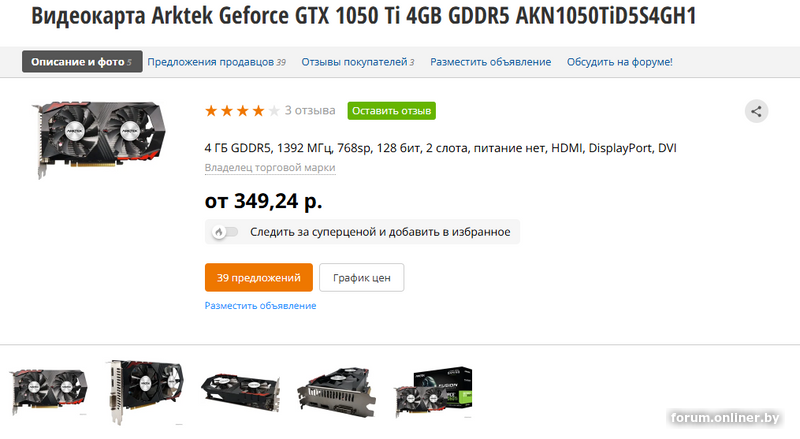Click blue Разместить объявление link below buttons
Viewport: 800px width, 439px height.
click(260, 306)
